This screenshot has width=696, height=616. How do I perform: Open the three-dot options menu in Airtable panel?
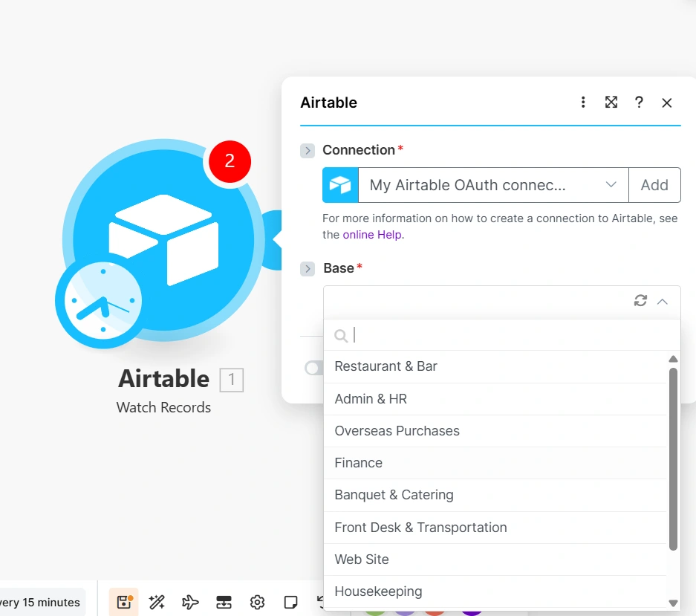(583, 103)
